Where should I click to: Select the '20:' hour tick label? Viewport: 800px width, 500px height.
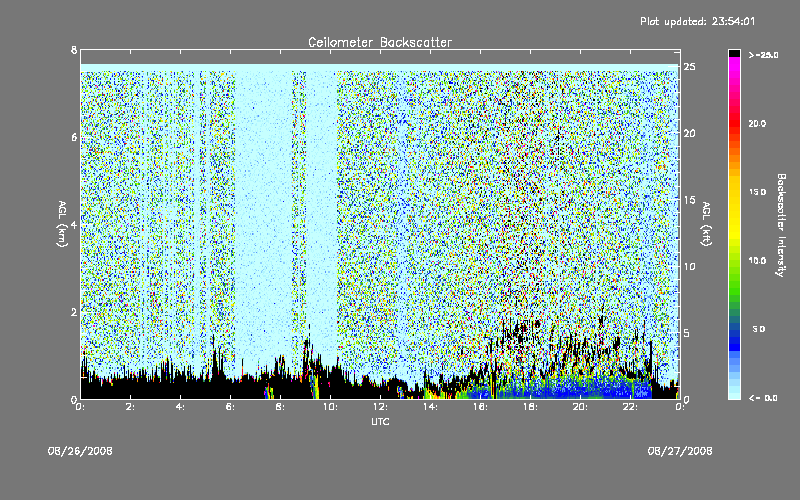pos(580,407)
